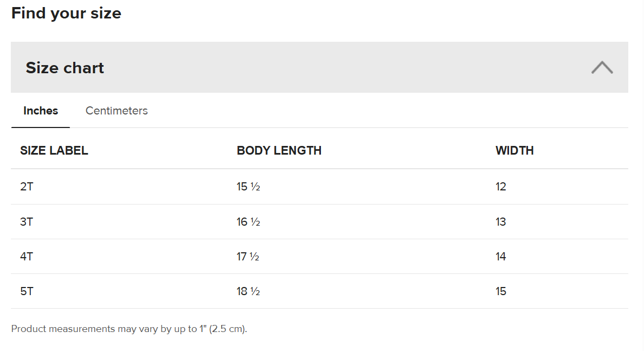
Task: Click the width value 14
Action: [x=501, y=257]
